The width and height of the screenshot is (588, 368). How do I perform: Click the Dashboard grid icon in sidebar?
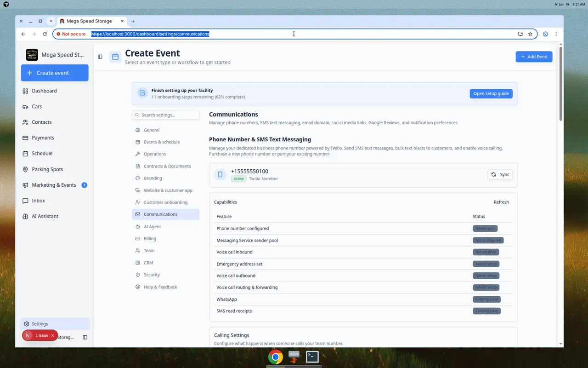pos(25,91)
